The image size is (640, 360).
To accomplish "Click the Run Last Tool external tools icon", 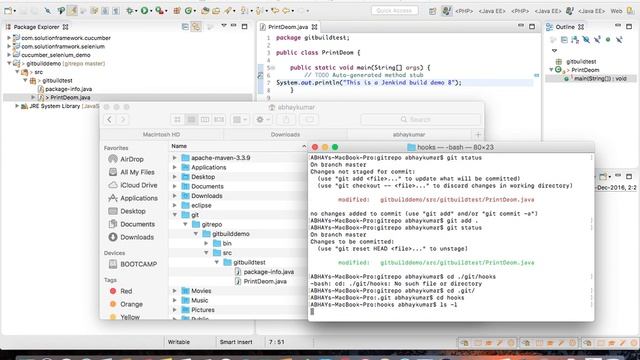I will (x=158, y=11).
